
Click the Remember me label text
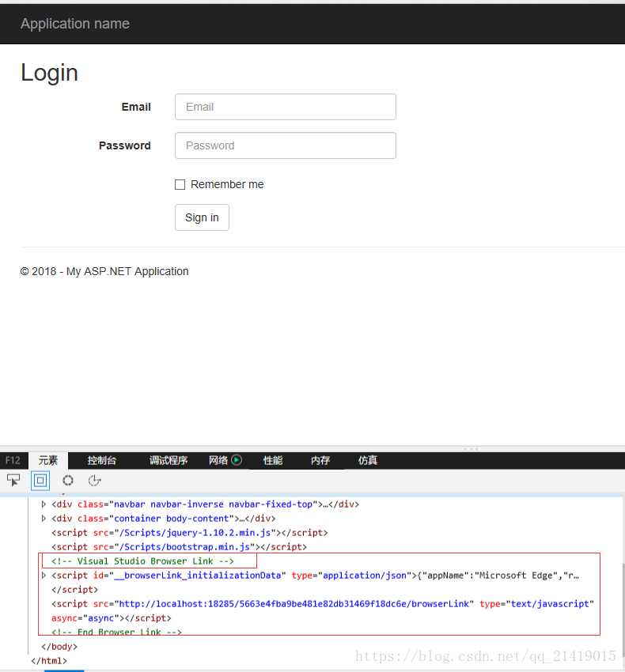227,184
